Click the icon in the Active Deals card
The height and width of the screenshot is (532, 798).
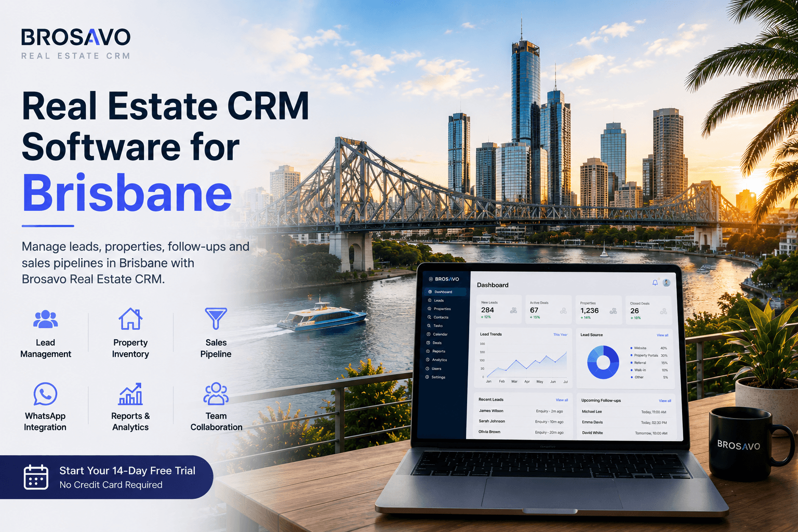(563, 311)
